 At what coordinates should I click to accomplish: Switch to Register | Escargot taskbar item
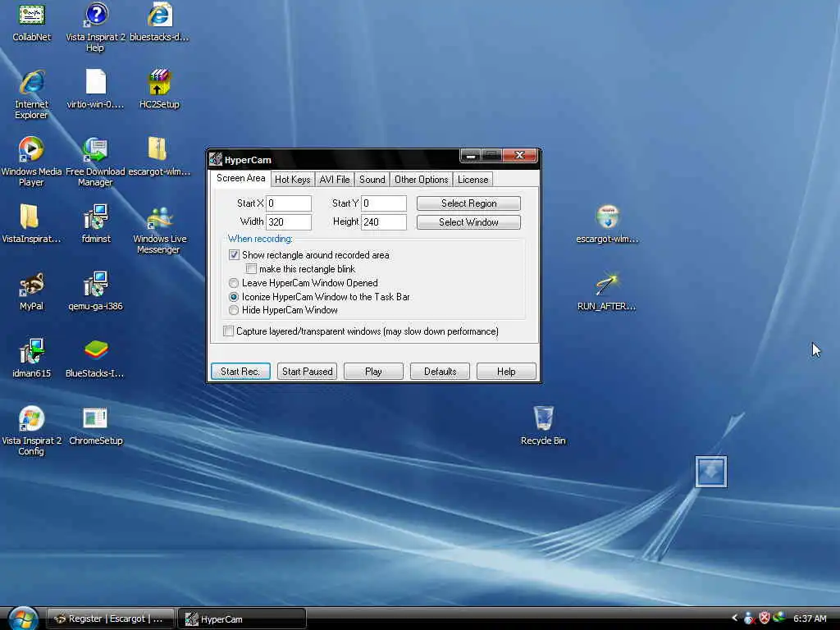click(x=111, y=619)
